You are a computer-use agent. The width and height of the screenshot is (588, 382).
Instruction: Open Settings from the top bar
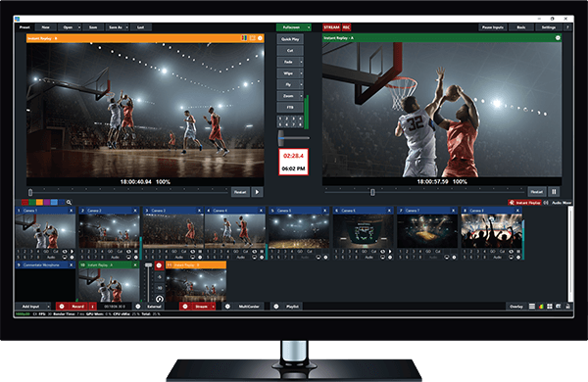click(548, 27)
